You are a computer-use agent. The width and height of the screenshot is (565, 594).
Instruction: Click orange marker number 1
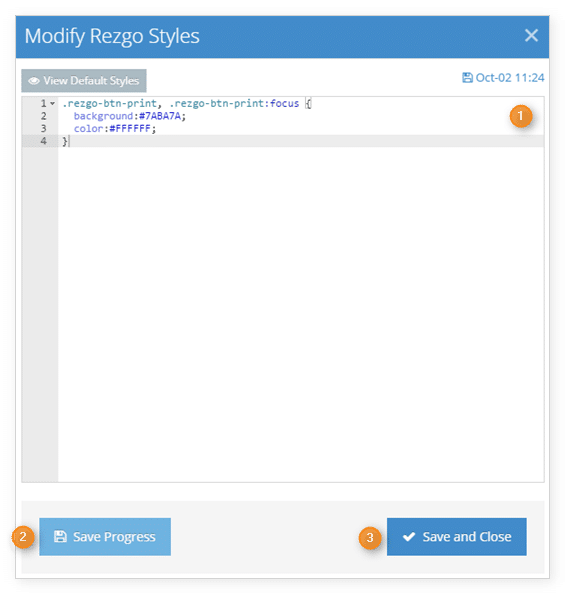521,116
